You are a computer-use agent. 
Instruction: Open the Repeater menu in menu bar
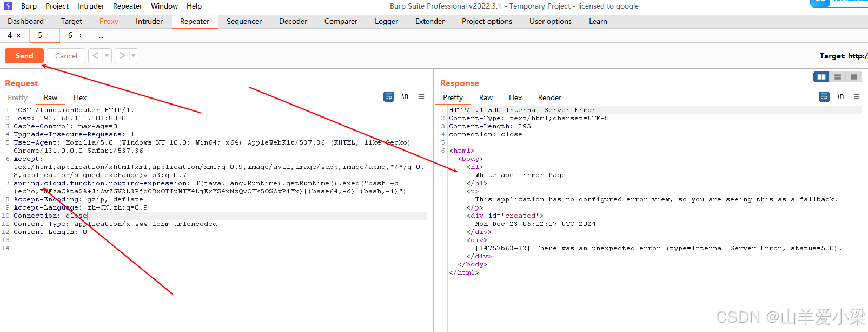[128, 6]
